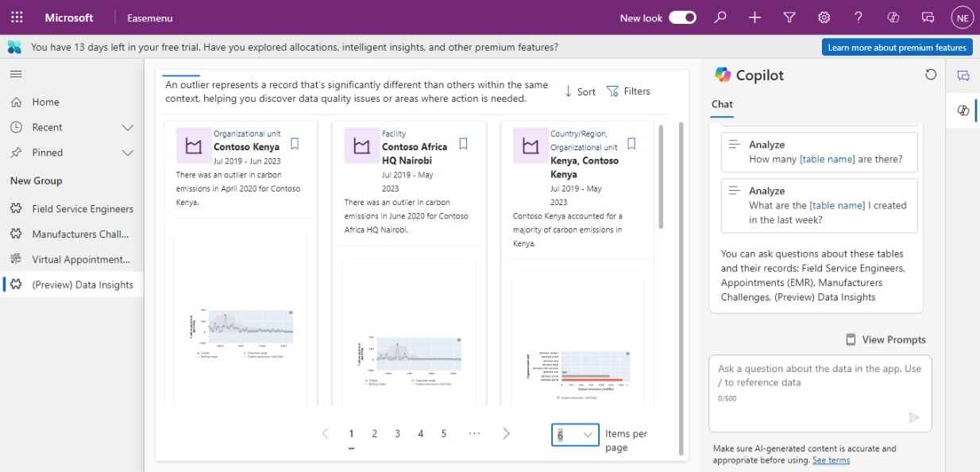Click the free trial banner icon
Viewport: 980px width, 472px height.
click(14, 47)
